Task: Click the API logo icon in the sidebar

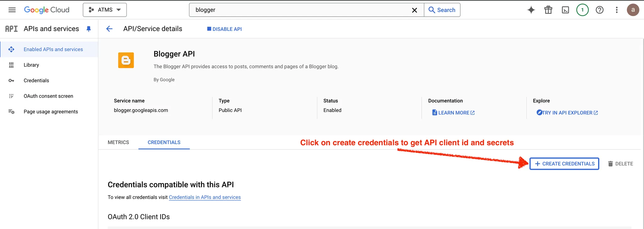Action: point(11,29)
